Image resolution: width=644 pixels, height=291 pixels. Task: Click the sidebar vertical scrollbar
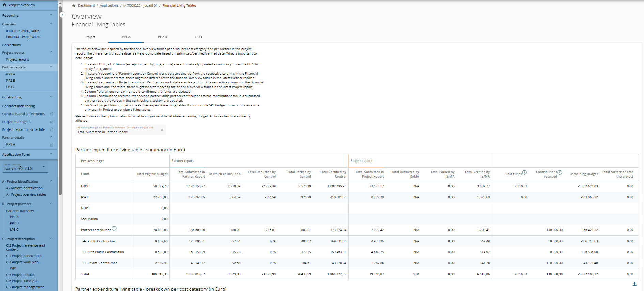point(60,102)
